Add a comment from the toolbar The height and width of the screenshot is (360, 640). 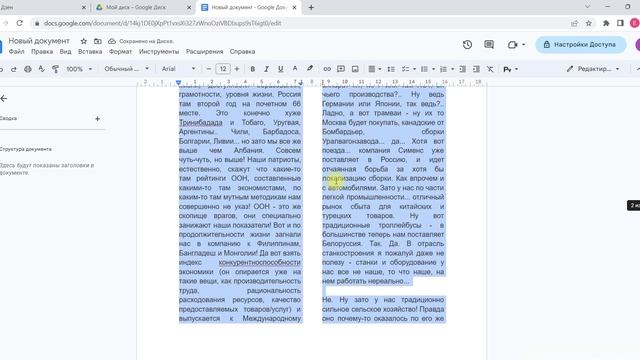click(x=341, y=69)
